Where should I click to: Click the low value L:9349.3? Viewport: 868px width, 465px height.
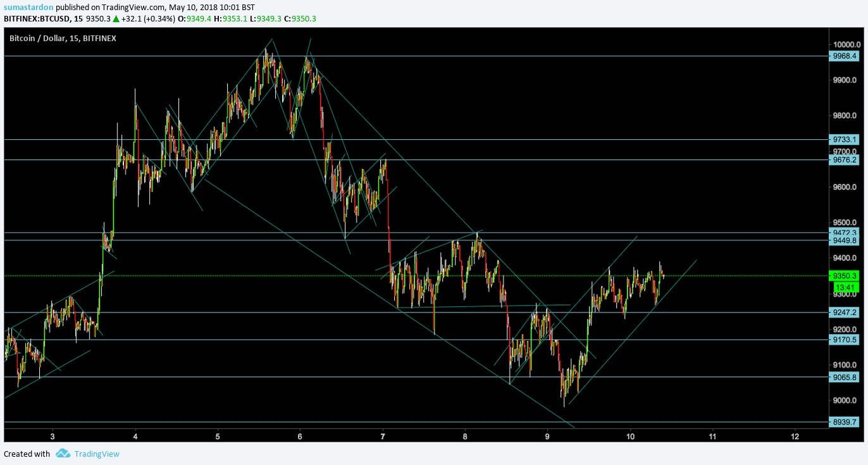tap(266, 18)
